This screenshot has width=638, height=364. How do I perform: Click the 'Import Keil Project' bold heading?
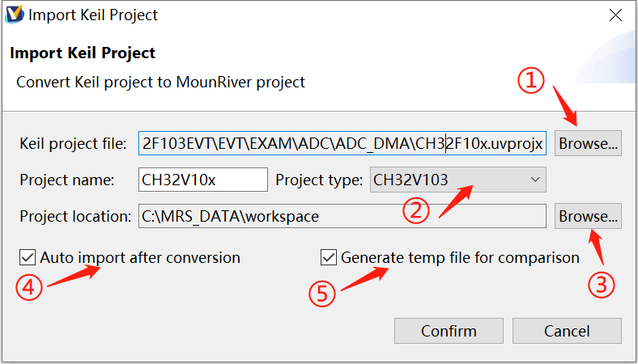[83, 53]
